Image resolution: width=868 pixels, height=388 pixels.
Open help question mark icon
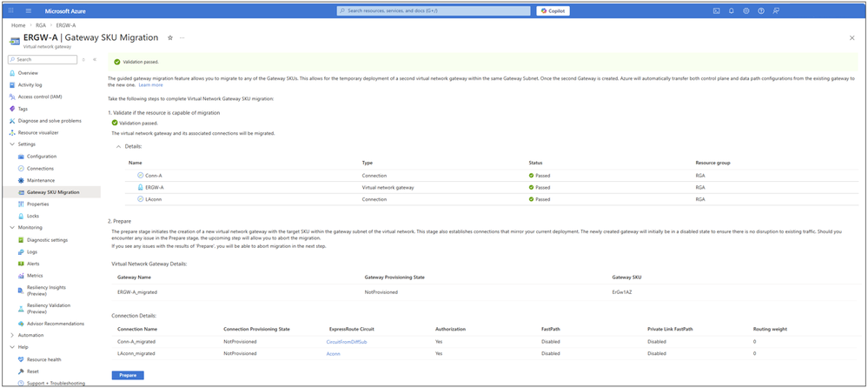[x=761, y=10]
